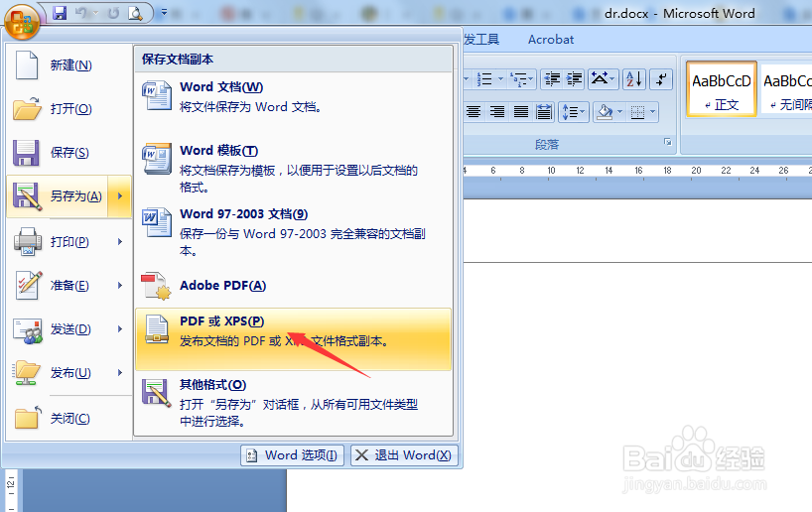Click the horizontal ruler at mark 14

tap(609, 171)
